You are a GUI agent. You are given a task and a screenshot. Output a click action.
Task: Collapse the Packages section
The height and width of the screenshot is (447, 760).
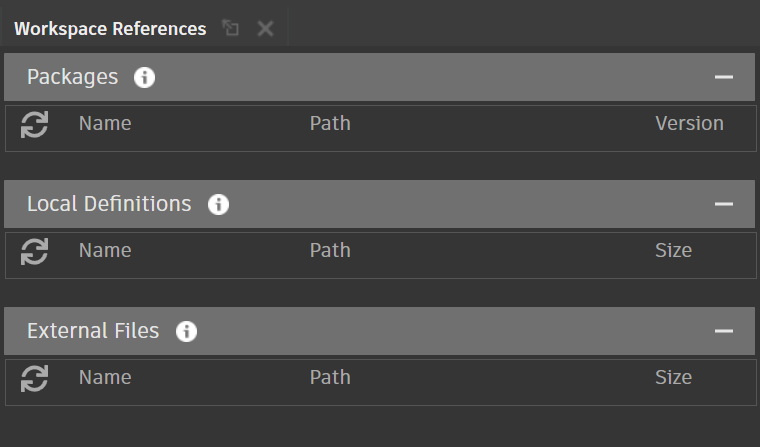[724, 77]
